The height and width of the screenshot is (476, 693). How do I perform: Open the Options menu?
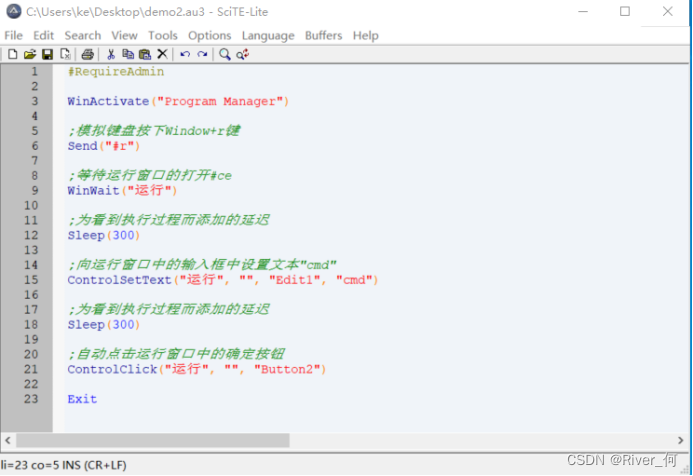click(209, 35)
